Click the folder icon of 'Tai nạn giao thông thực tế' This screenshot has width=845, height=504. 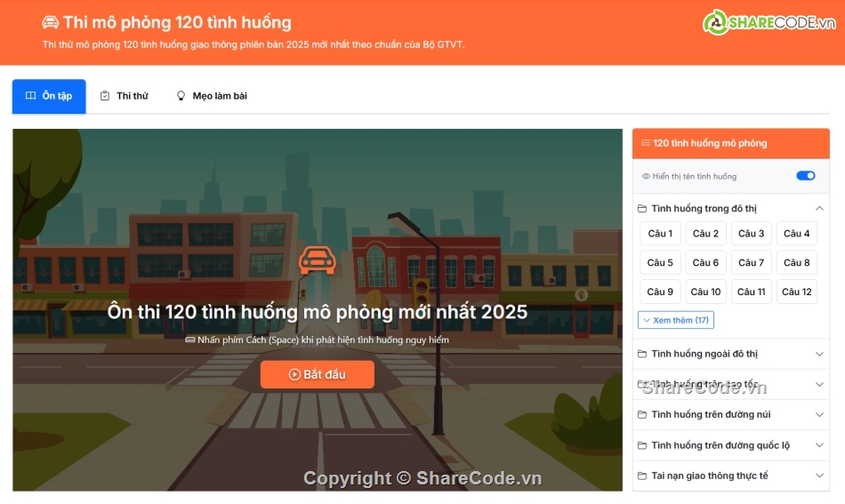(642, 476)
